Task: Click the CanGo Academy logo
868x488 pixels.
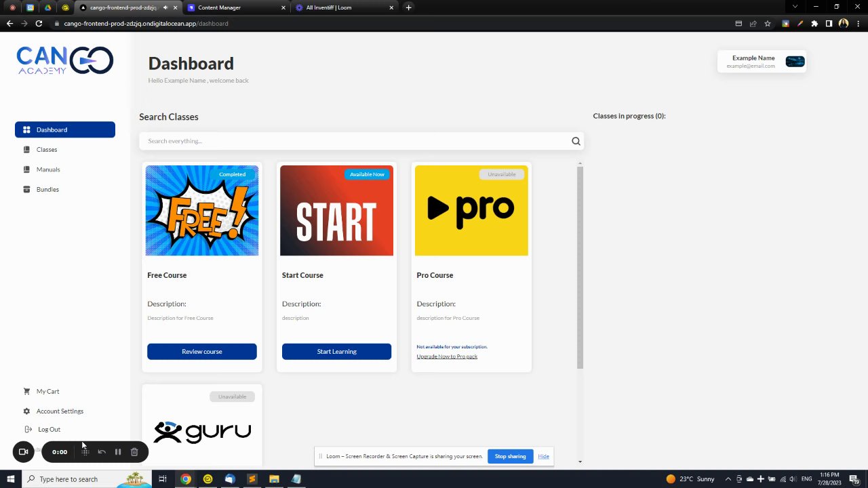Action: point(65,60)
